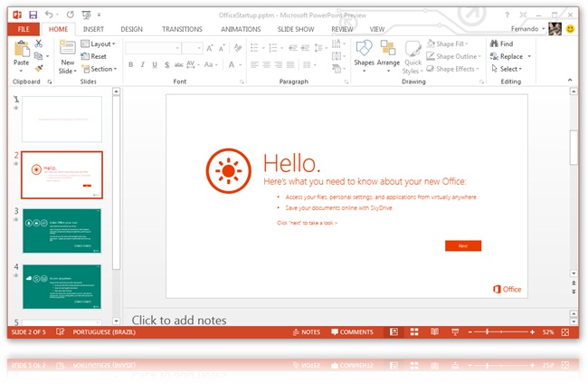Viewport: 588px width, 384px height.
Task: Open the font name combo box
Action: coord(154,48)
